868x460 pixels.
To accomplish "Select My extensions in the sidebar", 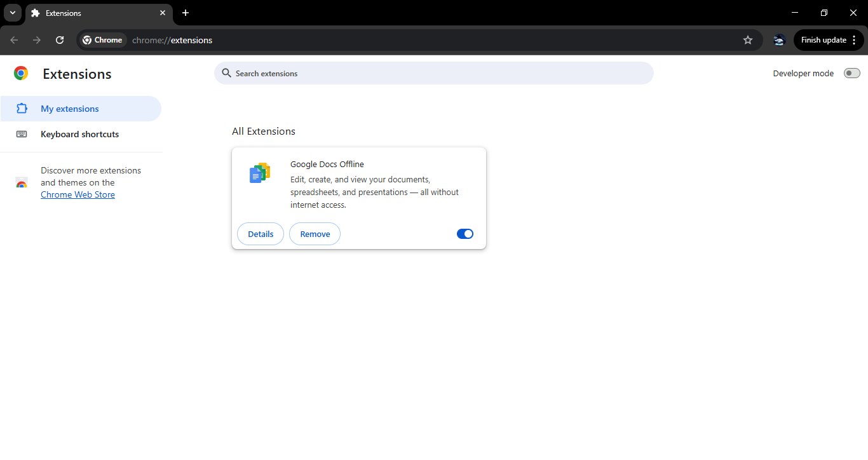I will click(70, 109).
